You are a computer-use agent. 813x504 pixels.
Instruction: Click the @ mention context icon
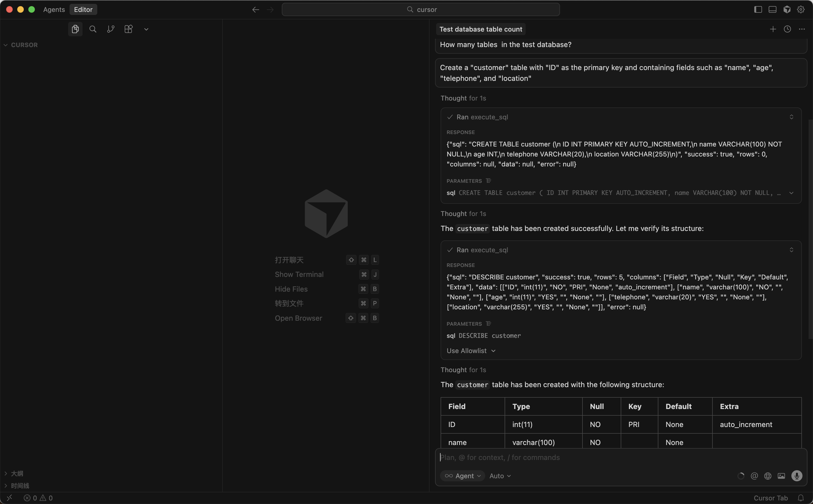pyautogui.click(x=754, y=476)
